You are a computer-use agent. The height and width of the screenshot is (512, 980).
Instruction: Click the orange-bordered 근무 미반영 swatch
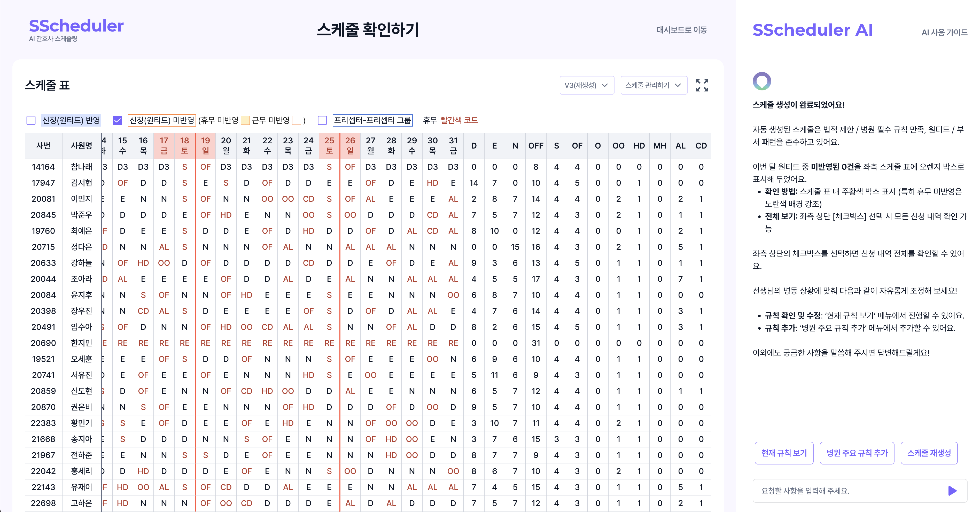(296, 121)
